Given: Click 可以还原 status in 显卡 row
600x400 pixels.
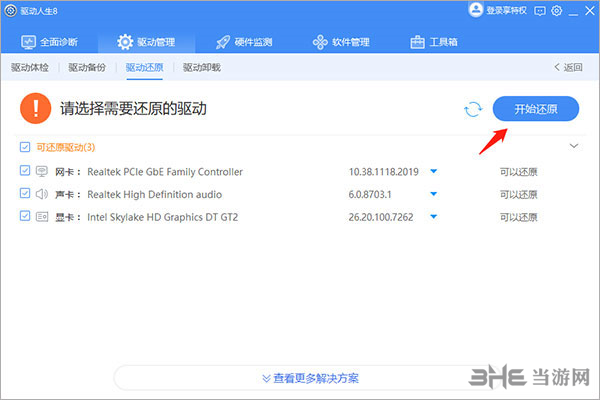Looking at the screenshot, I should pos(518,217).
